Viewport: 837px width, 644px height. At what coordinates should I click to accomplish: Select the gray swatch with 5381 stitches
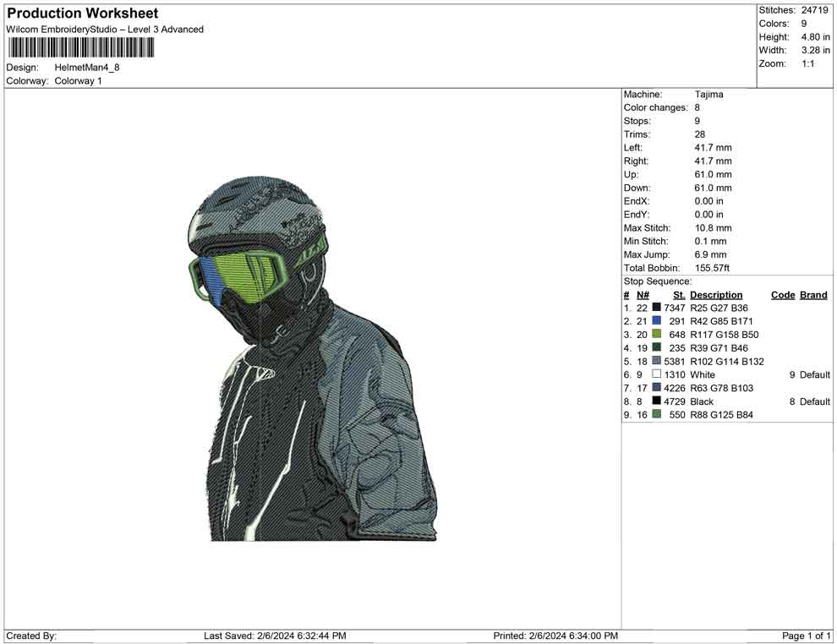[656, 361]
